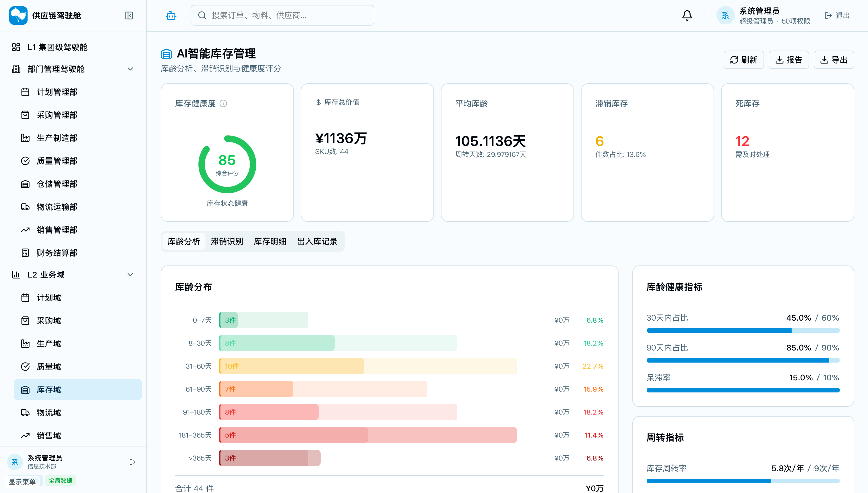Click the warehouse icon of 仓储管理部
868x493 pixels.
[25, 184]
